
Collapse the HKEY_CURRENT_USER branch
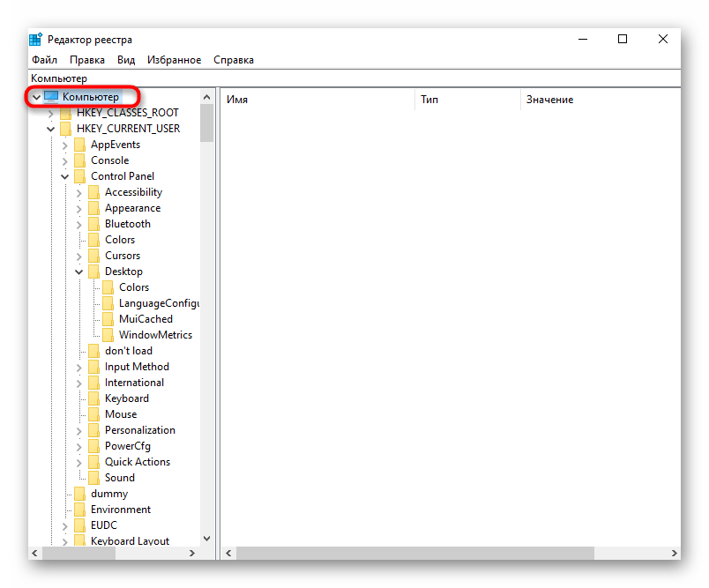click(51, 129)
